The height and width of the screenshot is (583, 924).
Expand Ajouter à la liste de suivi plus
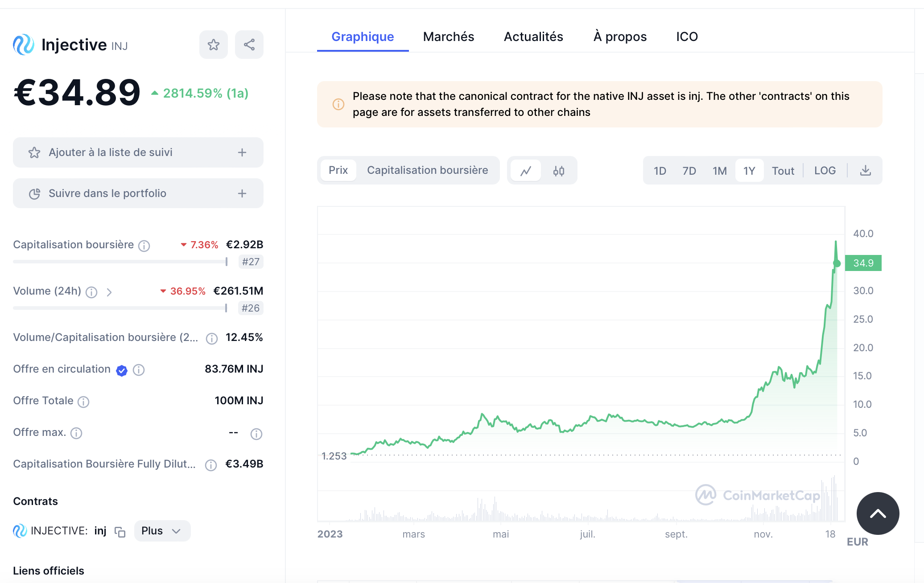[242, 152]
